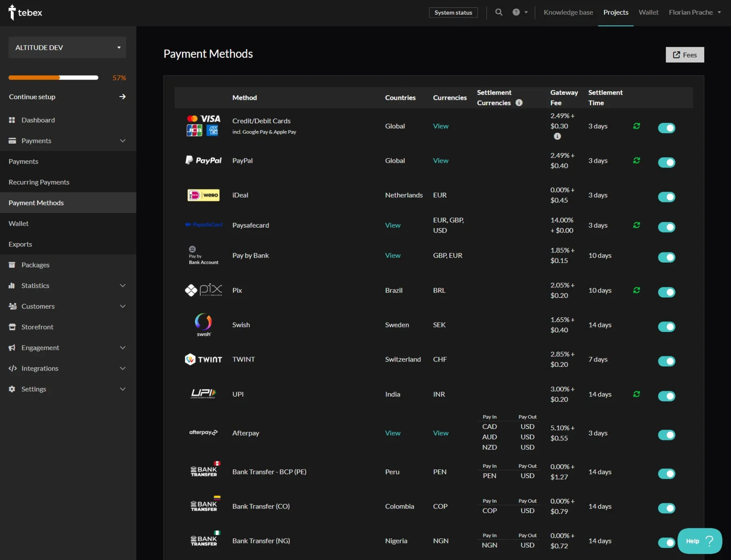Click View countries link for Paysafecard
Screen dimensions: 731x560
[393, 225]
